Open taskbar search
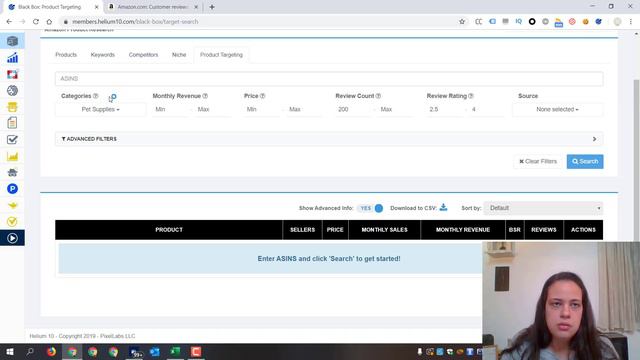The image size is (640, 360). tap(30, 351)
